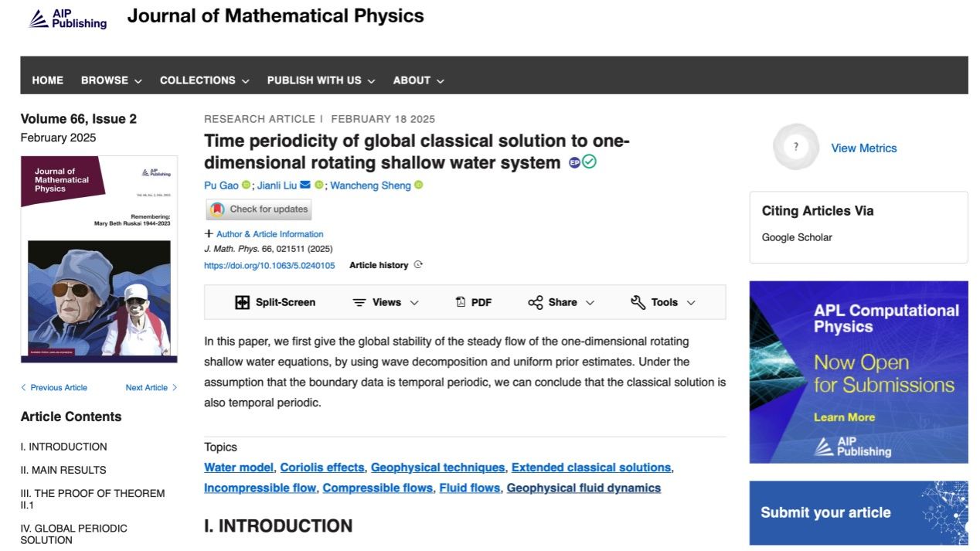Click the AIP Publishing logo
980x551 pixels.
68,19
